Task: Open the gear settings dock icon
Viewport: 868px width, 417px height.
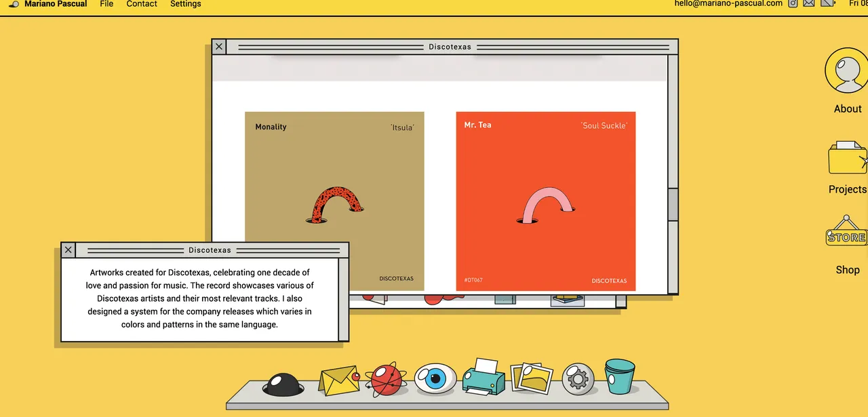Action: pyautogui.click(x=578, y=379)
